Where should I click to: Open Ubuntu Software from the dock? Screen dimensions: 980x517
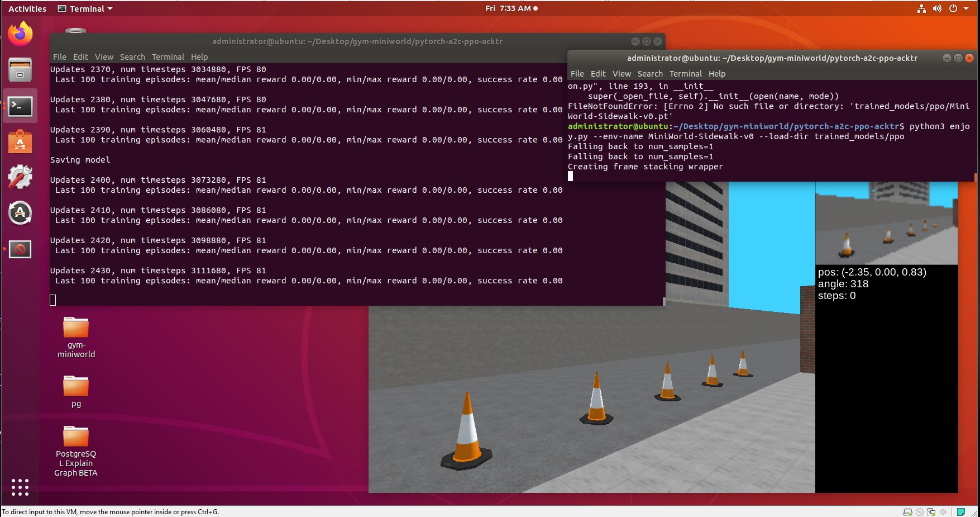point(20,141)
